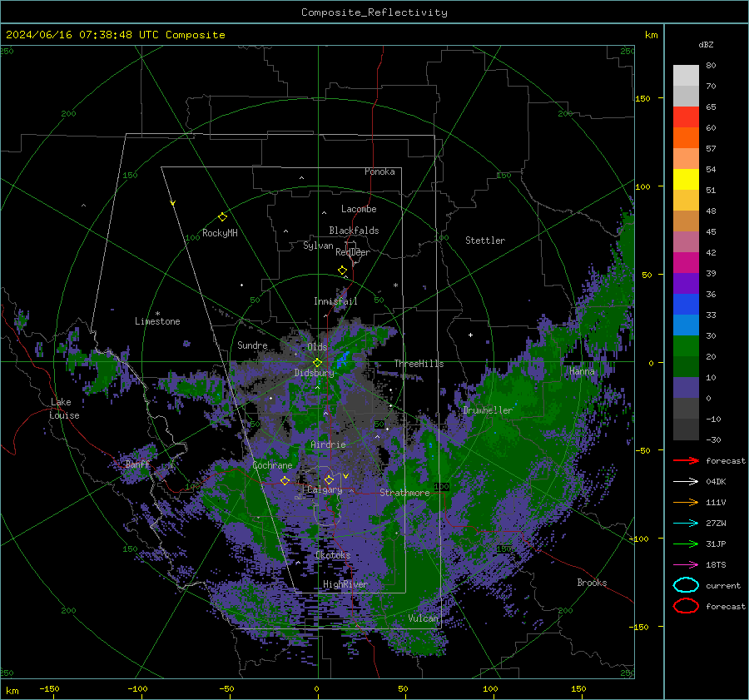Viewport: 749px width, 700px height.
Task: Click the Lake Louise label
Action: point(64,409)
